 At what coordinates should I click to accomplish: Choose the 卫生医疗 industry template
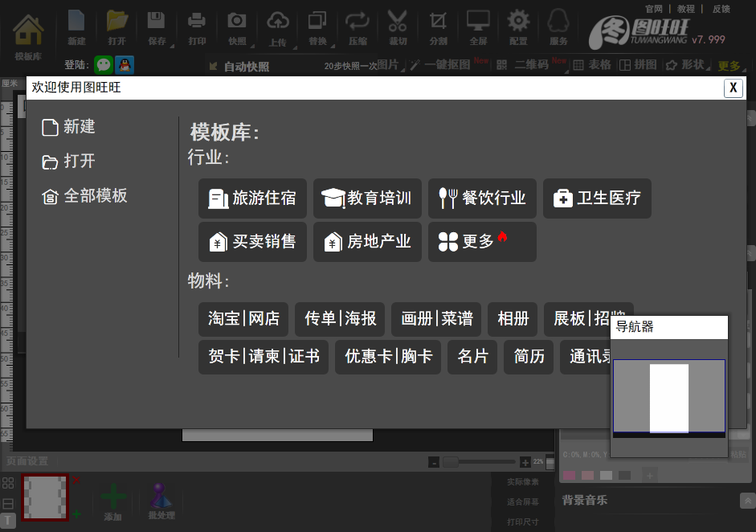[597, 198]
